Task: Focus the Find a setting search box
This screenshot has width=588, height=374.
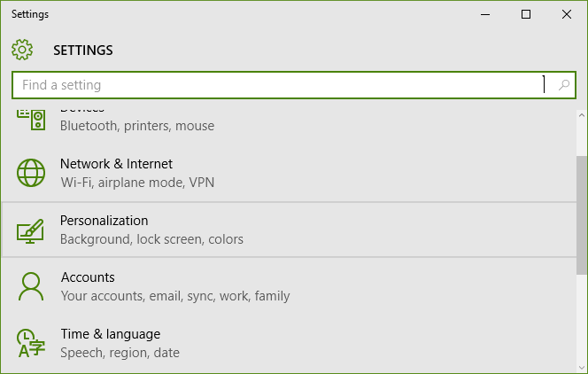Action: [294, 85]
